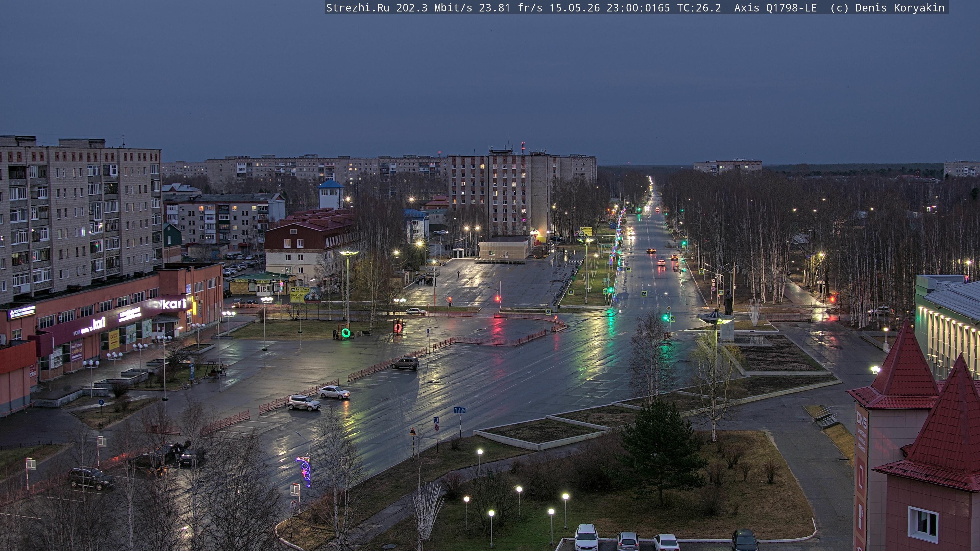Click the red illuminated ring sculpture
Image resolution: width=980 pixels, height=551 pixels.
(398, 327)
